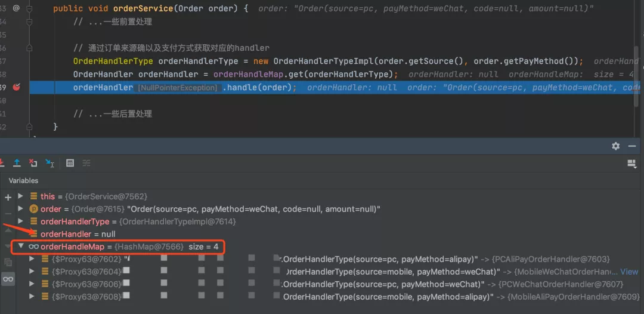Add a new watch with plus icon
Image resolution: width=644 pixels, height=314 pixels.
[8, 197]
